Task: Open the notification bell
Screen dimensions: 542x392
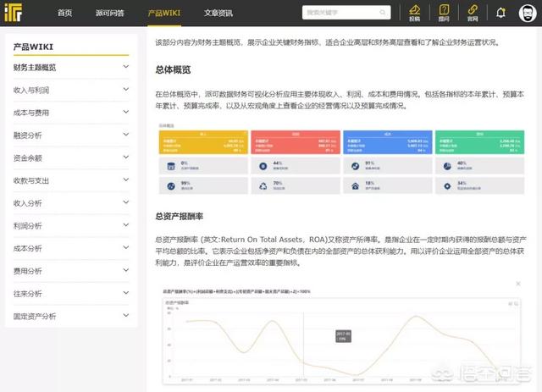Action: coord(501,14)
